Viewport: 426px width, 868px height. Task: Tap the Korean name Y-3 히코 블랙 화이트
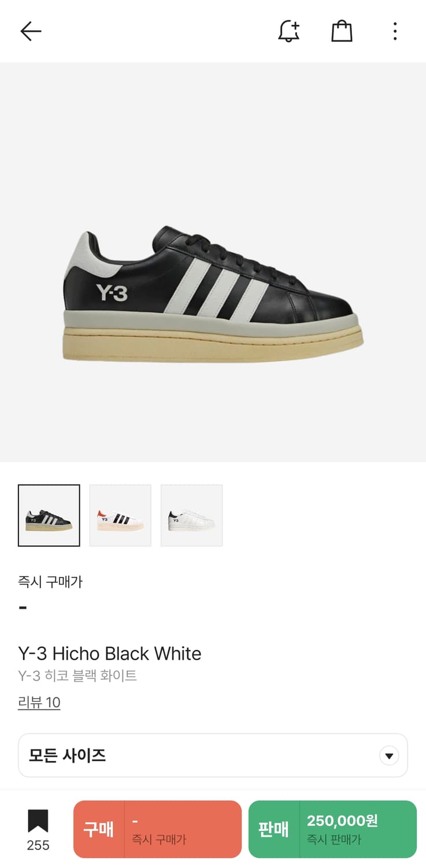(77, 675)
